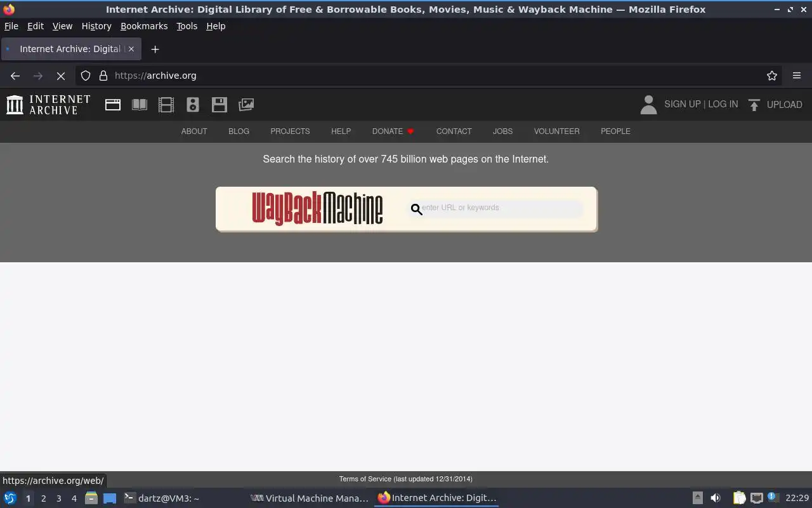Click the LOG IN link
Screen dimensions: 812x508
tap(723, 104)
